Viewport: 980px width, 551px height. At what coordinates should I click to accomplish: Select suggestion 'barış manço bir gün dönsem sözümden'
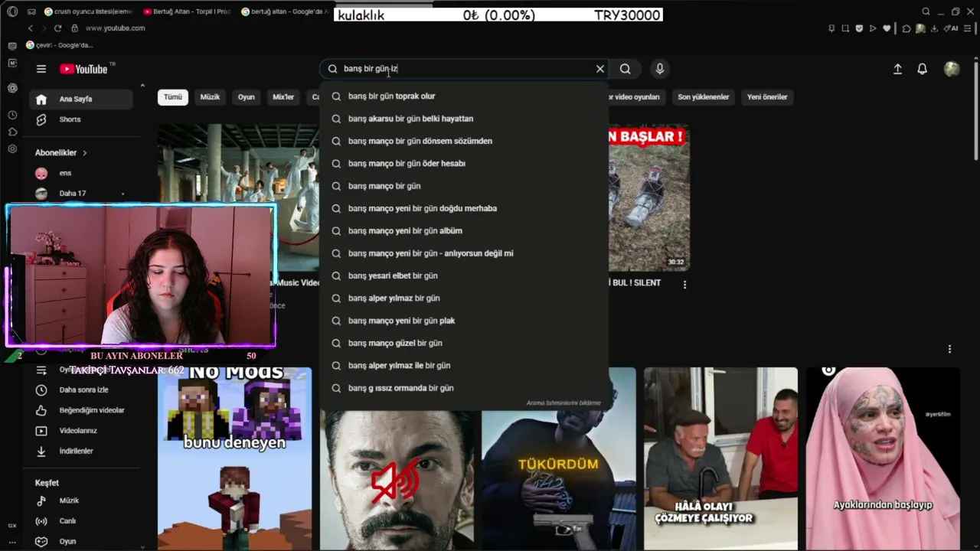pos(464,141)
